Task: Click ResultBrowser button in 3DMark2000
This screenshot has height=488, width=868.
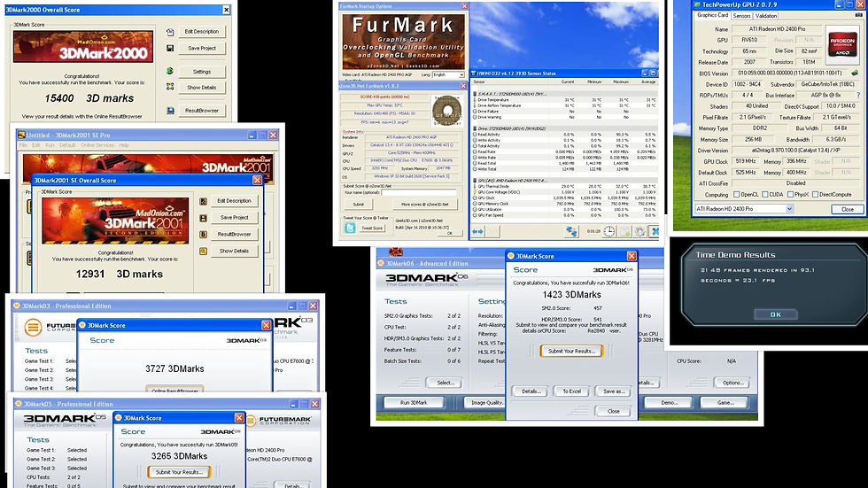Action: pos(202,110)
